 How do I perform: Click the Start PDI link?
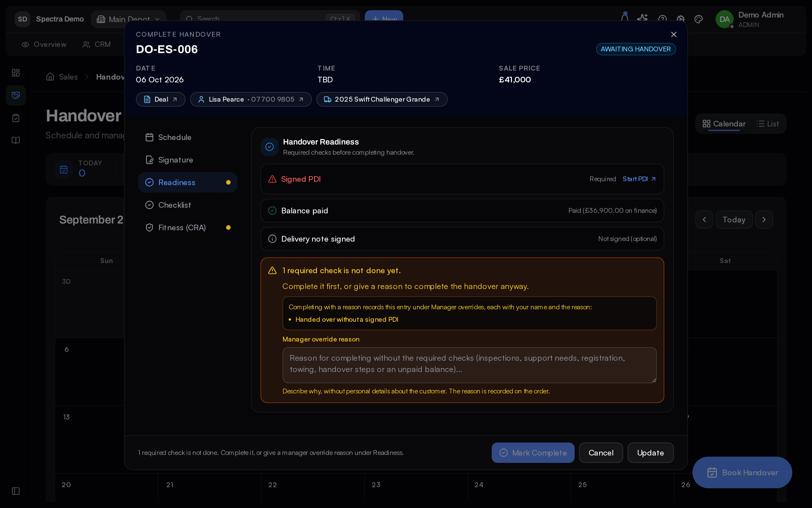[639, 179]
